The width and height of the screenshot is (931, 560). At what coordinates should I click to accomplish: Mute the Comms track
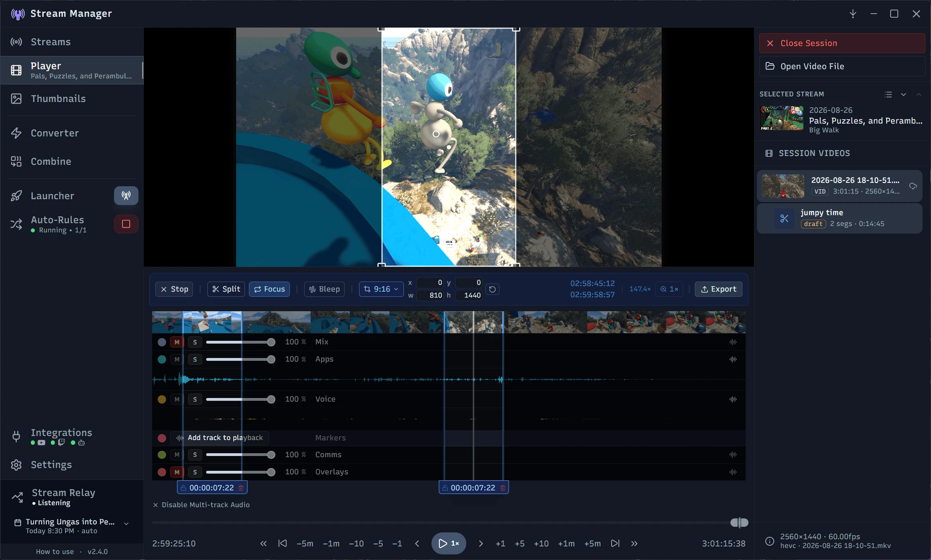177,454
